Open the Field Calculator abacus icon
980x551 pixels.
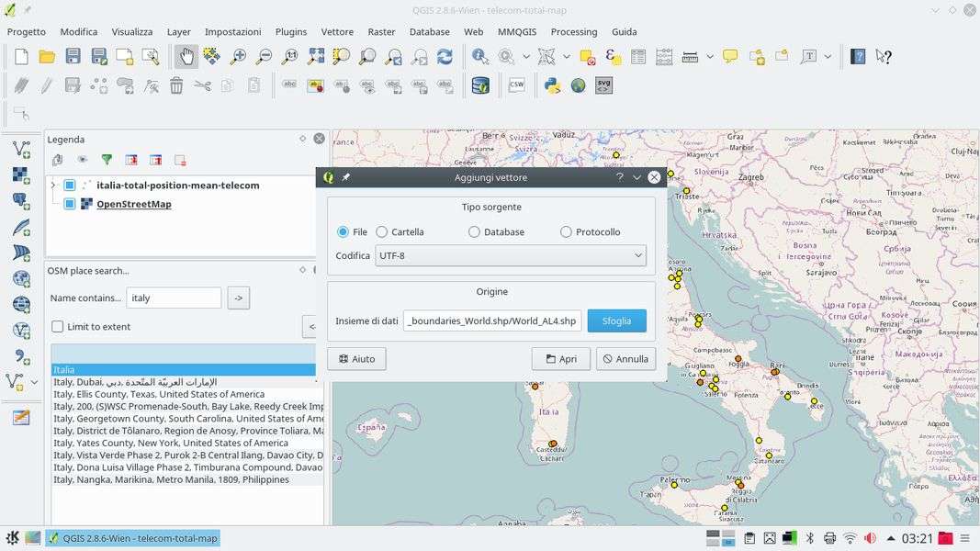pyautogui.click(x=664, y=57)
